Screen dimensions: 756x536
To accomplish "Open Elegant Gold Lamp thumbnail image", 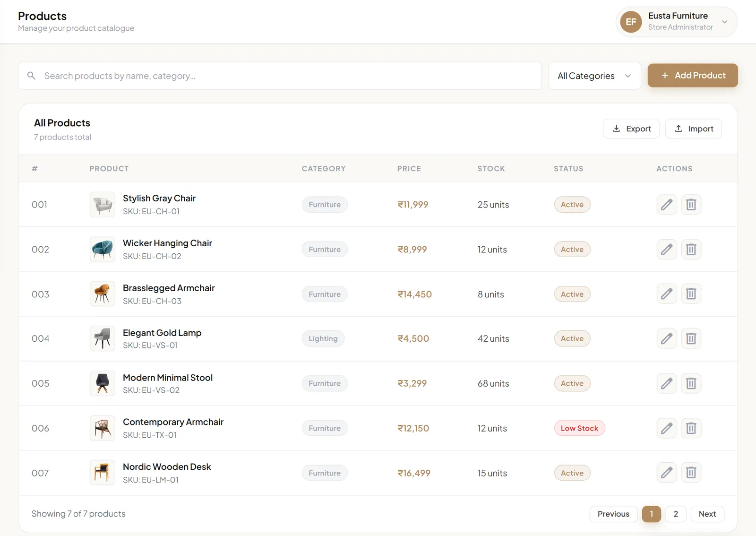I will pos(103,338).
